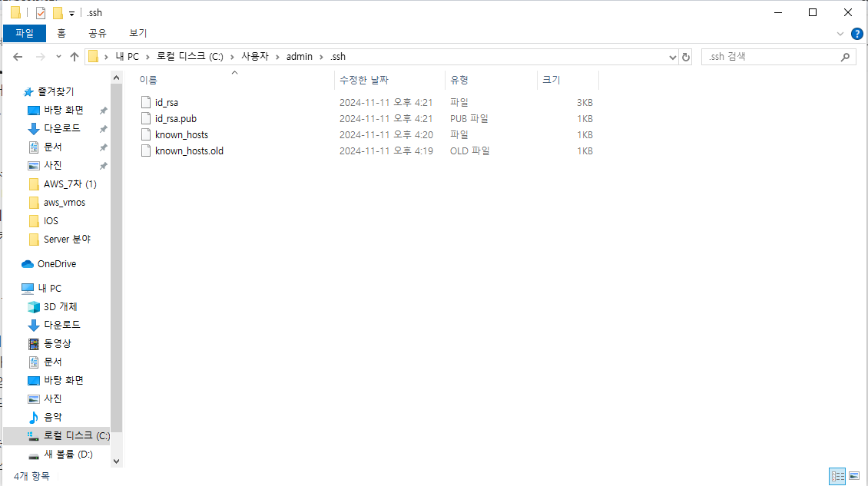Open 음악 under 내 PC

coord(52,418)
